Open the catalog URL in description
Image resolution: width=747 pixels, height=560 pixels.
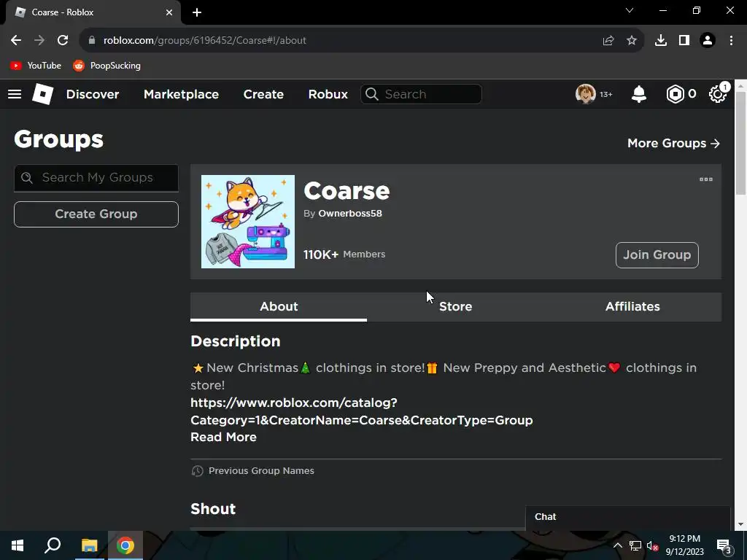[x=362, y=411]
